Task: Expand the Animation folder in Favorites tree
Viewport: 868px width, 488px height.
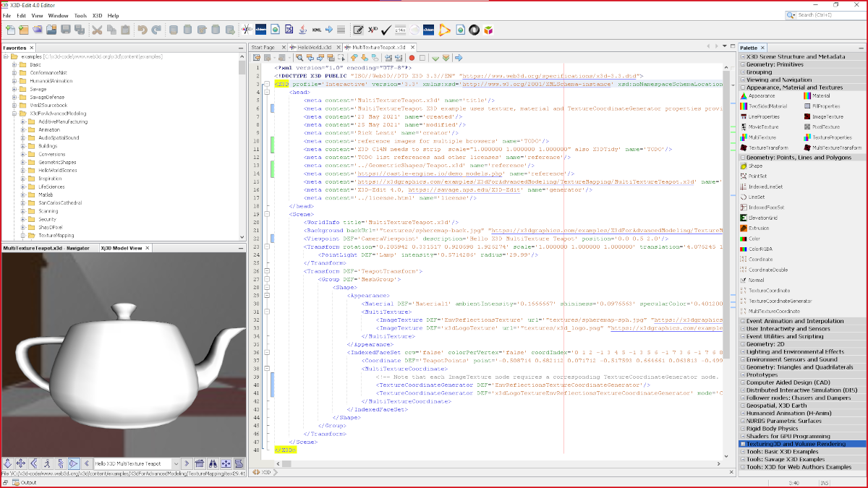Action: (23, 130)
